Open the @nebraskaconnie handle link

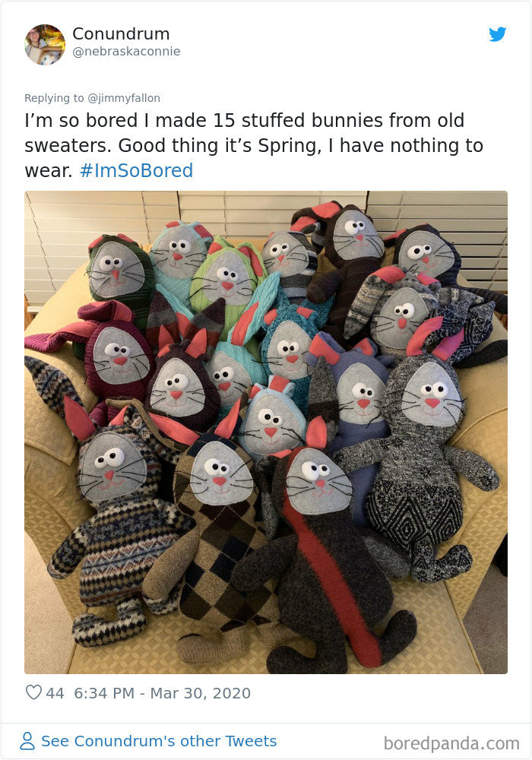(126, 52)
